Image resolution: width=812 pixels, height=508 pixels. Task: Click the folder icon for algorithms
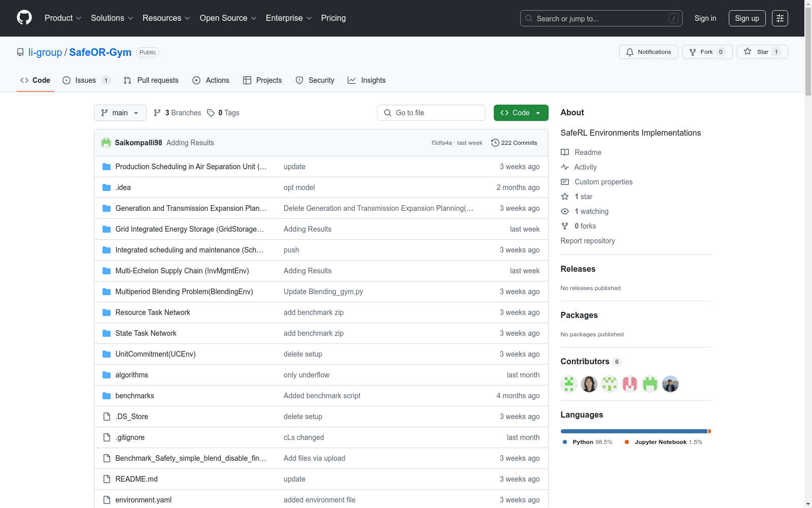(107, 375)
